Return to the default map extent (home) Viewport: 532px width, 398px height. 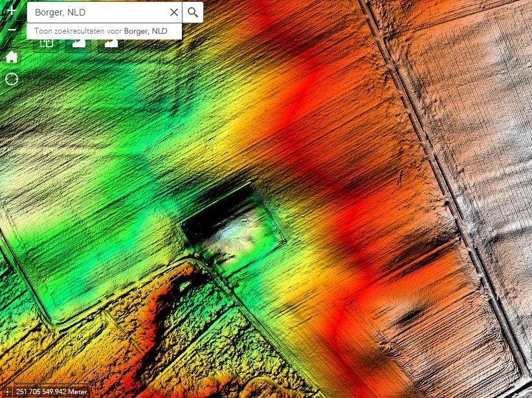click(12, 57)
